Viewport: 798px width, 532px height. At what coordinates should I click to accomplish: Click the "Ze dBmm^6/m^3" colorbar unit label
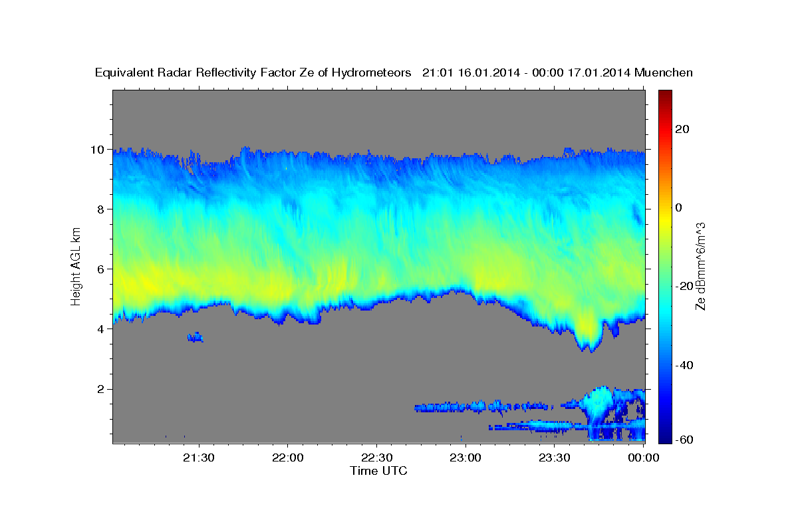[x=700, y=266]
